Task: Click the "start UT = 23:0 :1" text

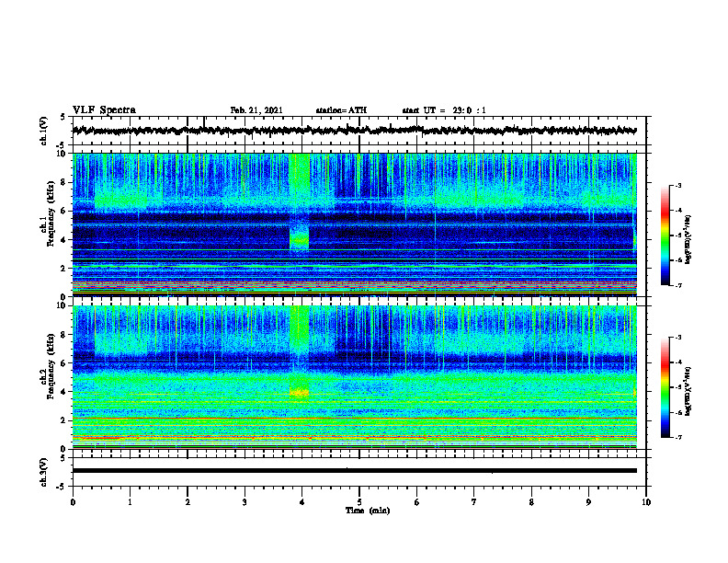Action: (x=444, y=110)
